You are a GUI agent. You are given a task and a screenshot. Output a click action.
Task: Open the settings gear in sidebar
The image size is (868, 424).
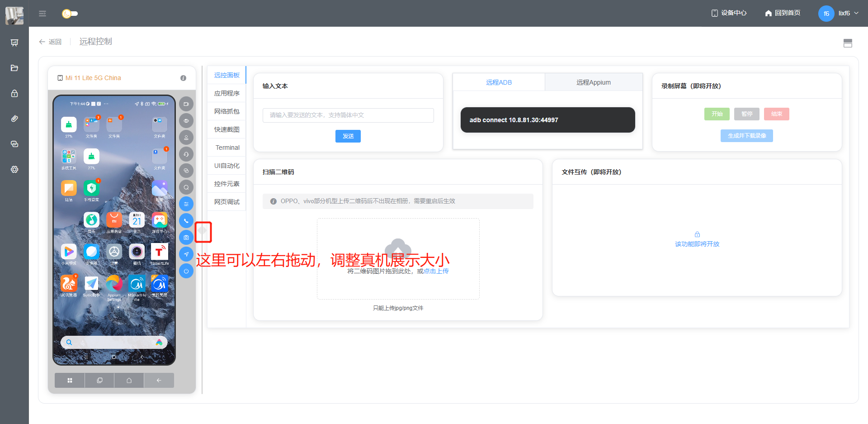coord(14,169)
